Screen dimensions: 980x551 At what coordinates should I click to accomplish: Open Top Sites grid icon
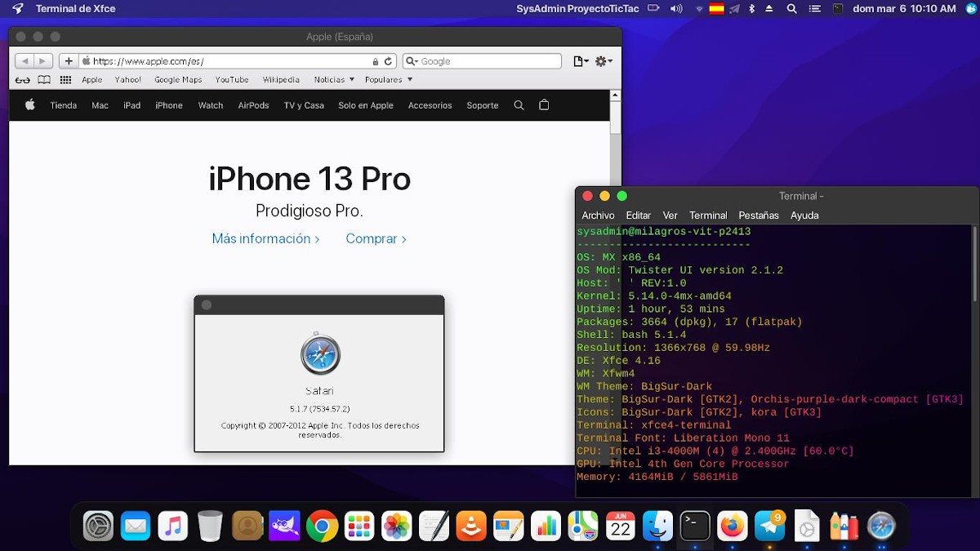[65, 80]
